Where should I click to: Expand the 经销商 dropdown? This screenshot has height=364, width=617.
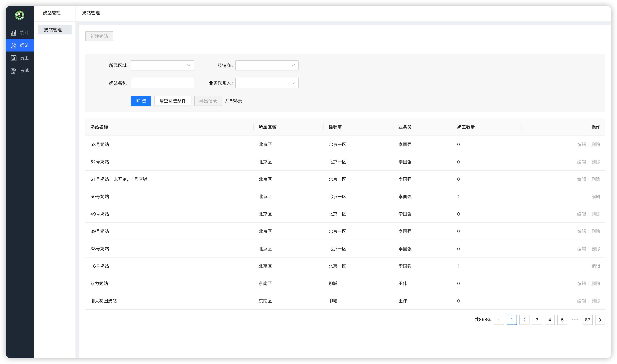pyautogui.click(x=267, y=66)
